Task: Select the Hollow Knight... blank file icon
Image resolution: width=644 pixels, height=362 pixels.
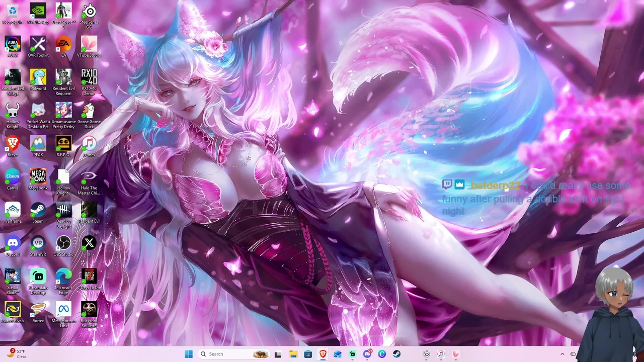Action: pyautogui.click(x=63, y=182)
